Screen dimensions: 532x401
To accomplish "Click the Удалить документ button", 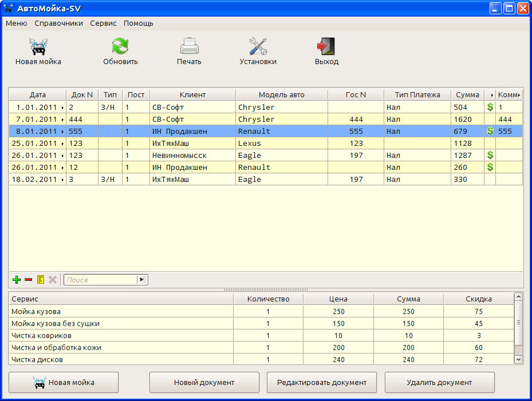I will (x=439, y=382).
